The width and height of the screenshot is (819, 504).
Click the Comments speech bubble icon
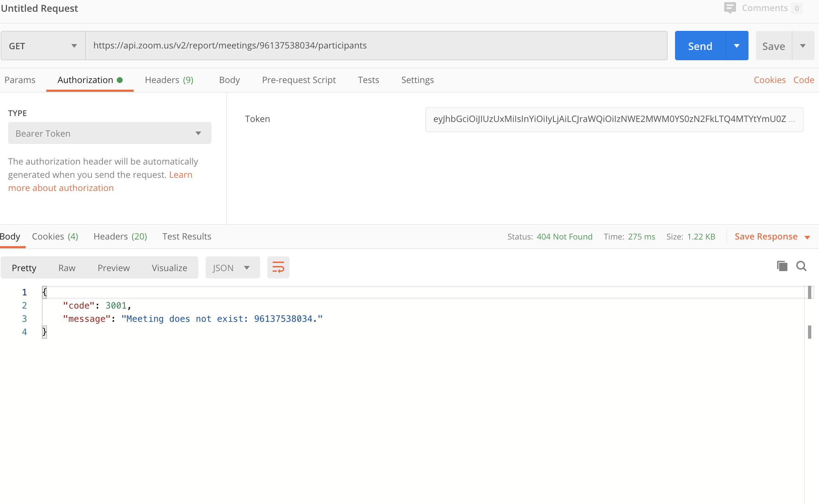[730, 8]
